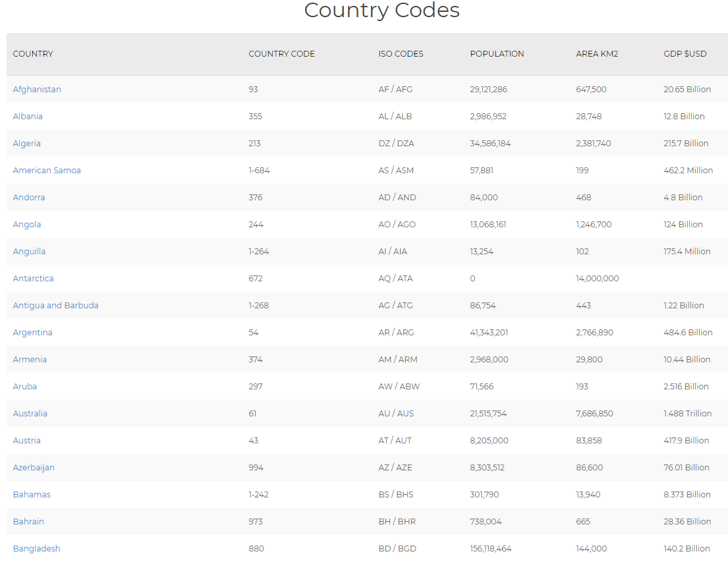Open the Azerbaijan country link
The image size is (728, 562).
(34, 467)
